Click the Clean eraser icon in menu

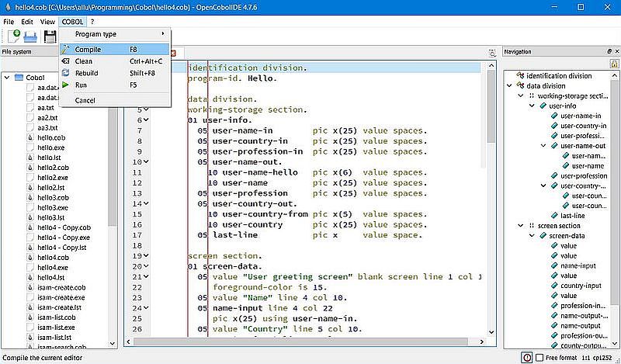[x=66, y=61]
